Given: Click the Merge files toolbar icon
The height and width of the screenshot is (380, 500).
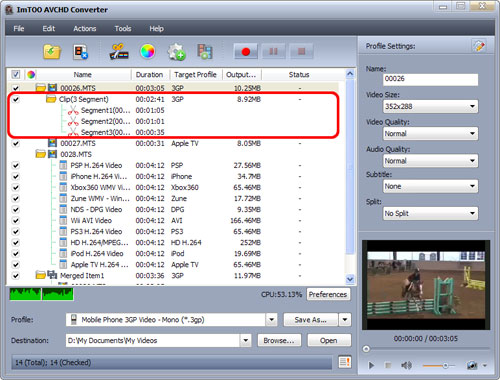Looking at the screenshot, I should 205,52.
